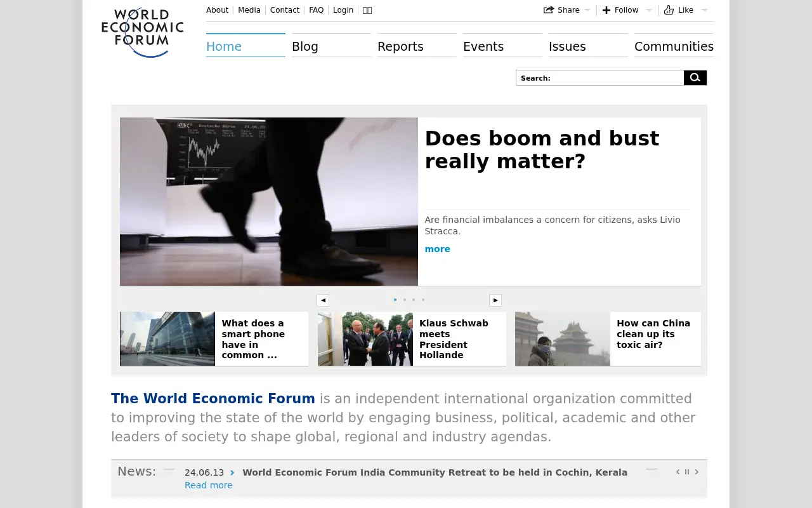Screen dimensions: 812x508
Task: Show previous news ticker item
Action: click(x=678, y=472)
